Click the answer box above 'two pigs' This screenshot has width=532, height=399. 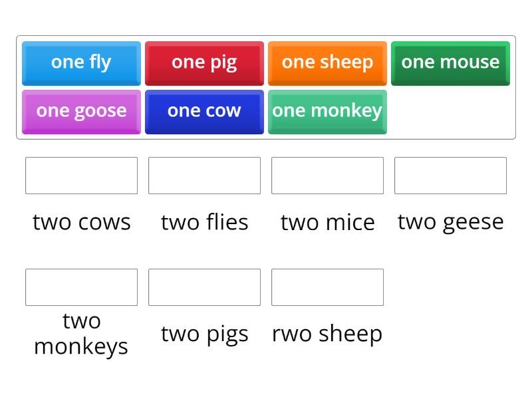point(204,287)
